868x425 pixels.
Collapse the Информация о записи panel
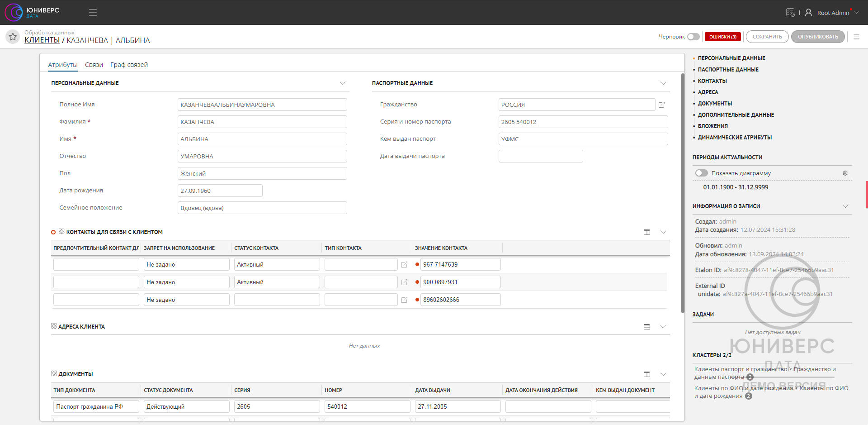[845, 206]
